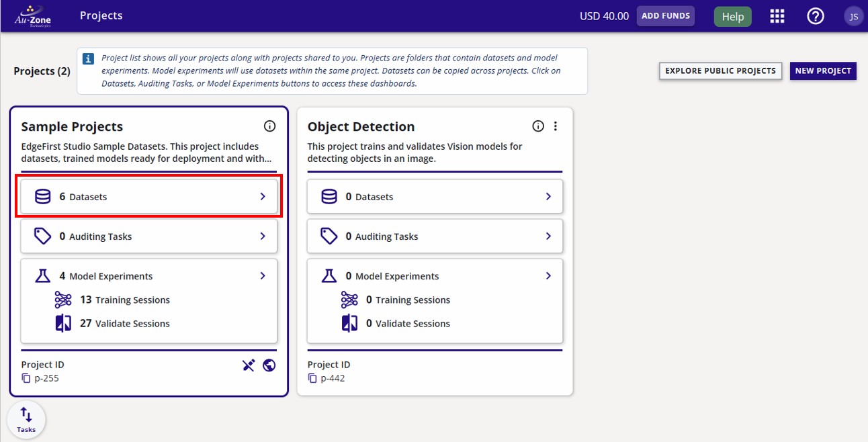Image resolution: width=868 pixels, height=442 pixels.
Task: Click the info icon on Object Detection card
Action: (537, 126)
